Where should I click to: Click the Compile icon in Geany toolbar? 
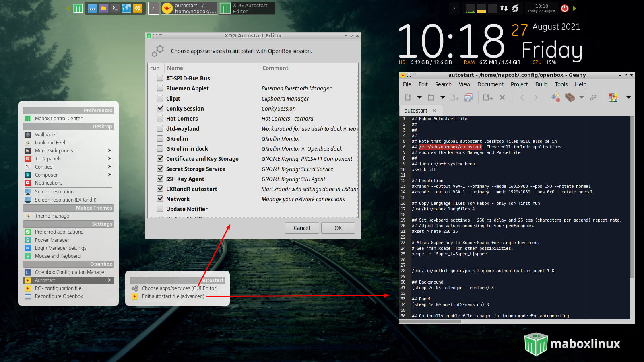pos(556,97)
